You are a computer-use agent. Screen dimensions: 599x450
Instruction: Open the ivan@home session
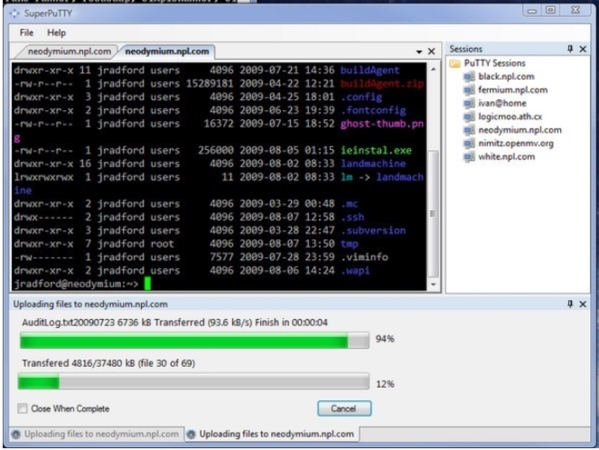pos(502,103)
